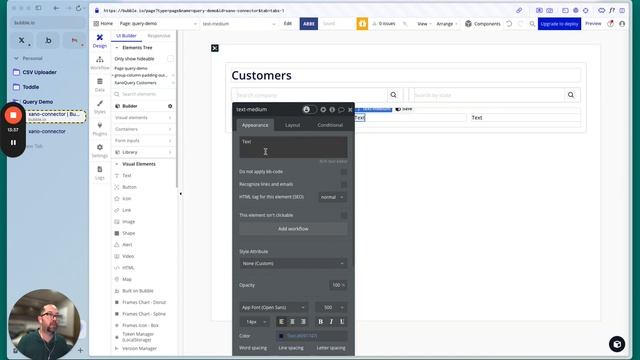Screen dimensions: 640x360
Task: Switch to the Layout tab
Action: pos(292,125)
